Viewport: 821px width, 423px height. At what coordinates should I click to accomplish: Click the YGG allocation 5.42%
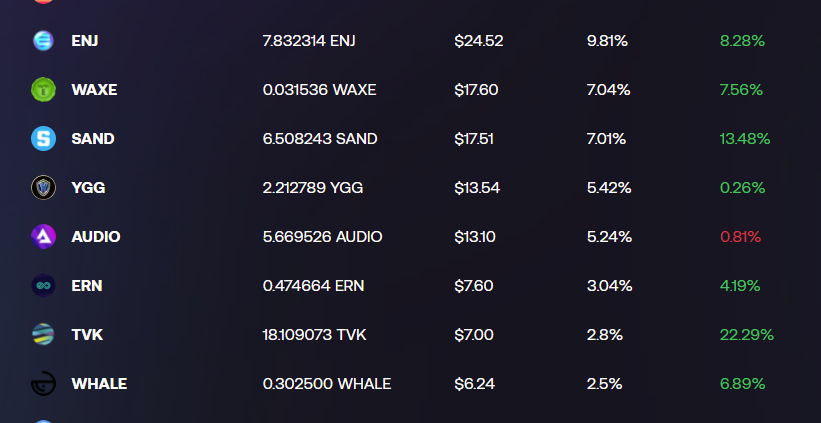coord(609,187)
